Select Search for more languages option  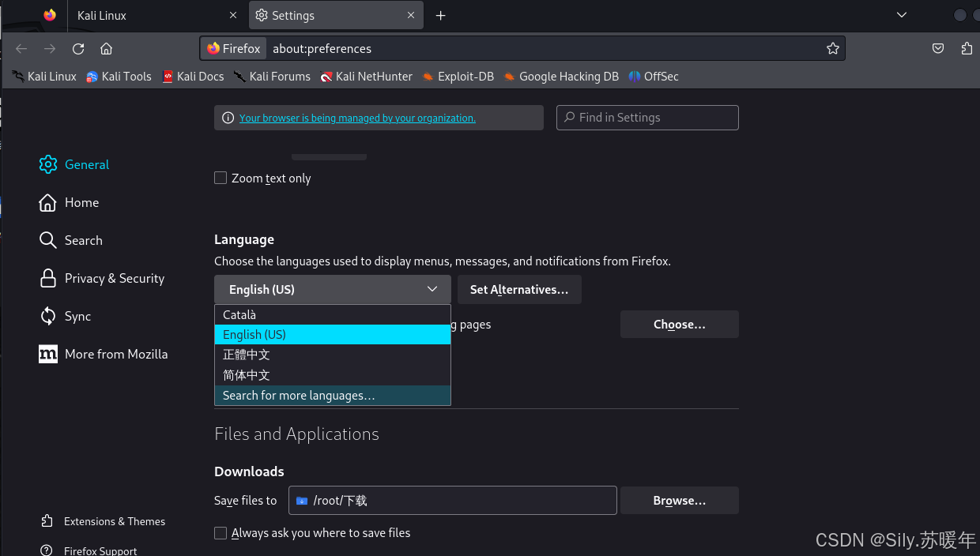333,395
